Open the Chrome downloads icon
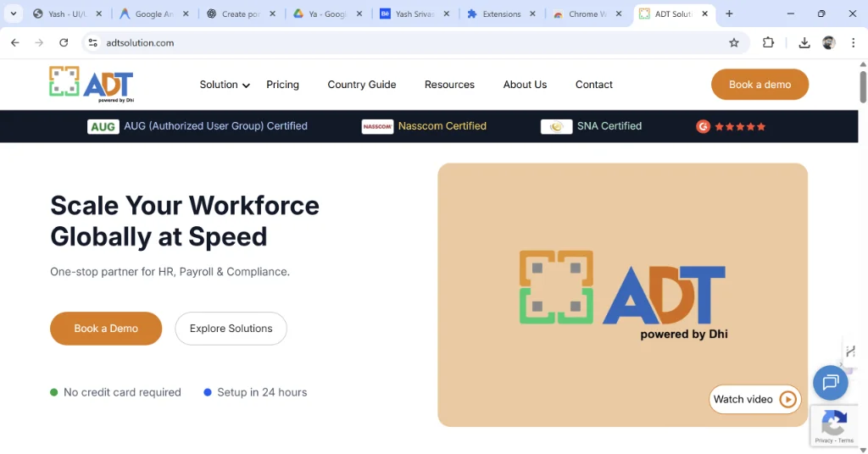868x454 pixels. coord(804,42)
